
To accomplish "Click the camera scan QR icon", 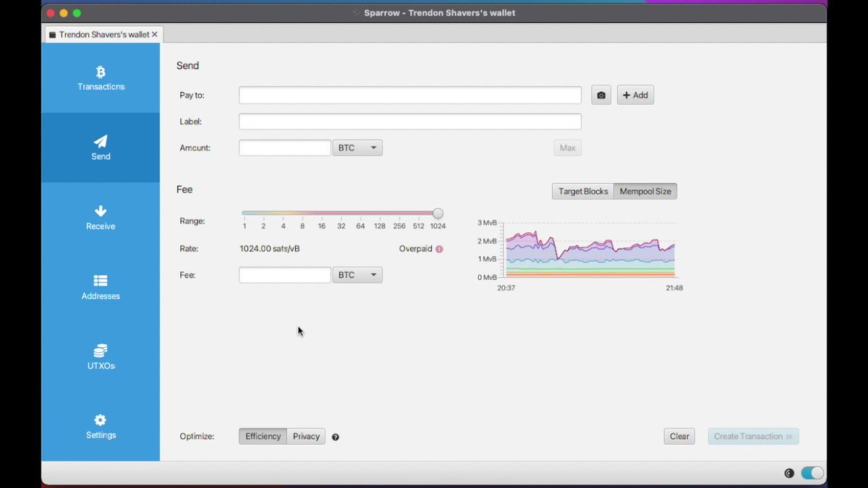I will point(601,95).
